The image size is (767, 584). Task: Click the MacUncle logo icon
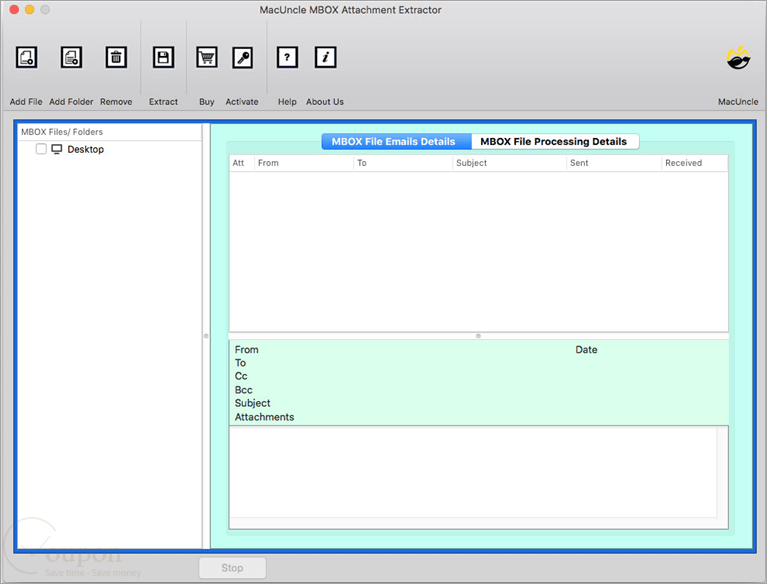(x=738, y=57)
